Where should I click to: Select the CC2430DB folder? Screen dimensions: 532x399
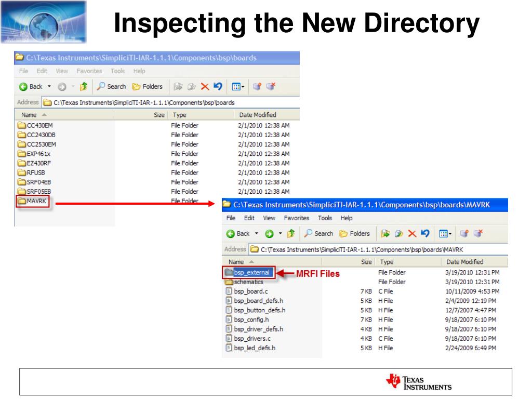(37, 135)
